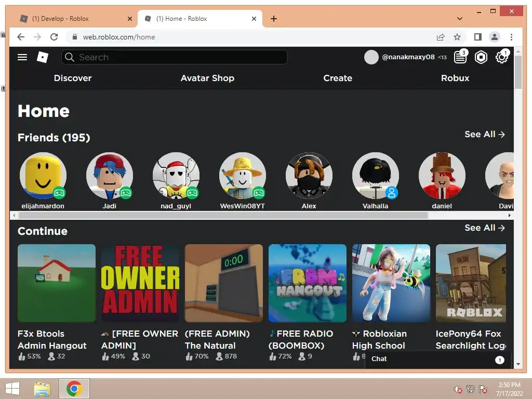Screen dimensions: 532x399
Task: Open the settings gear icon
Action: coord(501,57)
